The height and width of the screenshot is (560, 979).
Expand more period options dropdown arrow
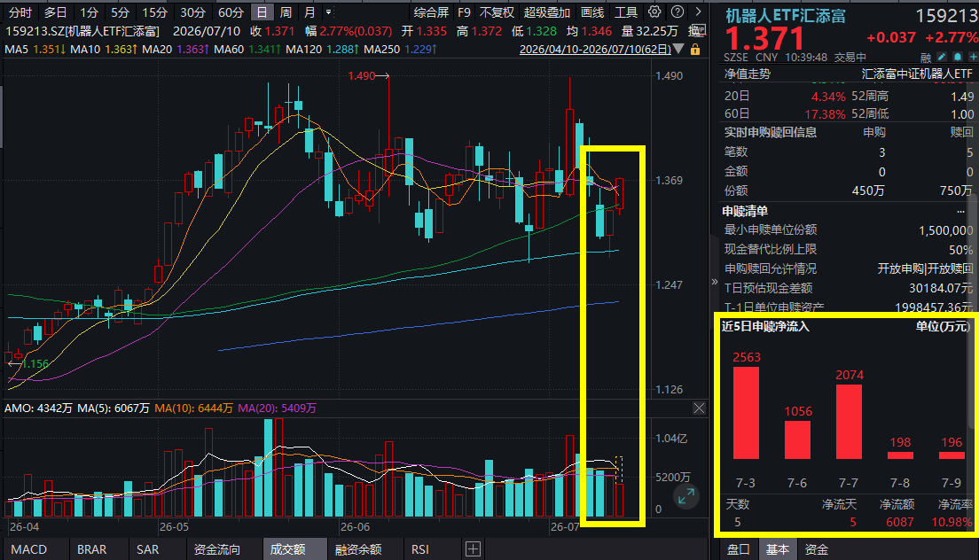point(328,12)
